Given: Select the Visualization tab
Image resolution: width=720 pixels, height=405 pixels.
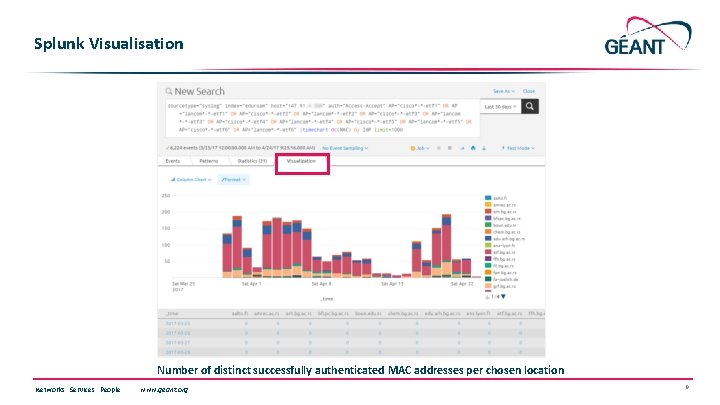Looking at the screenshot, I should (x=301, y=161).
